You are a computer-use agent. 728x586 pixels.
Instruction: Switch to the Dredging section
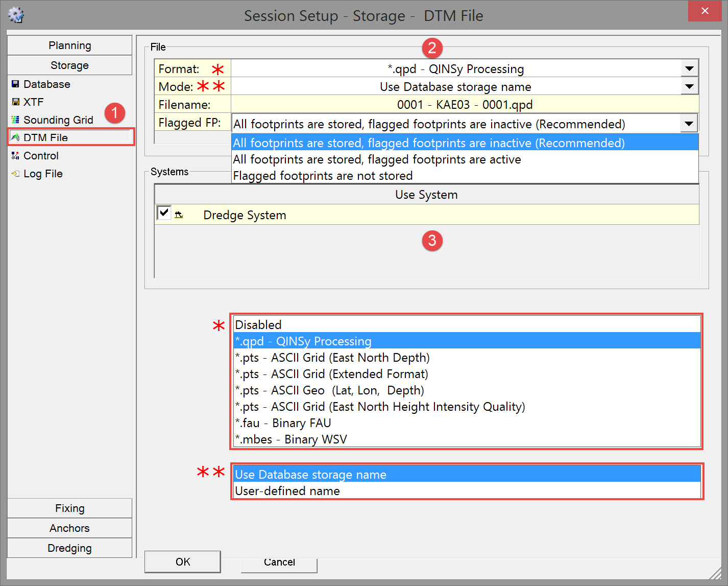pyautogui.click(x=70, y=548)
